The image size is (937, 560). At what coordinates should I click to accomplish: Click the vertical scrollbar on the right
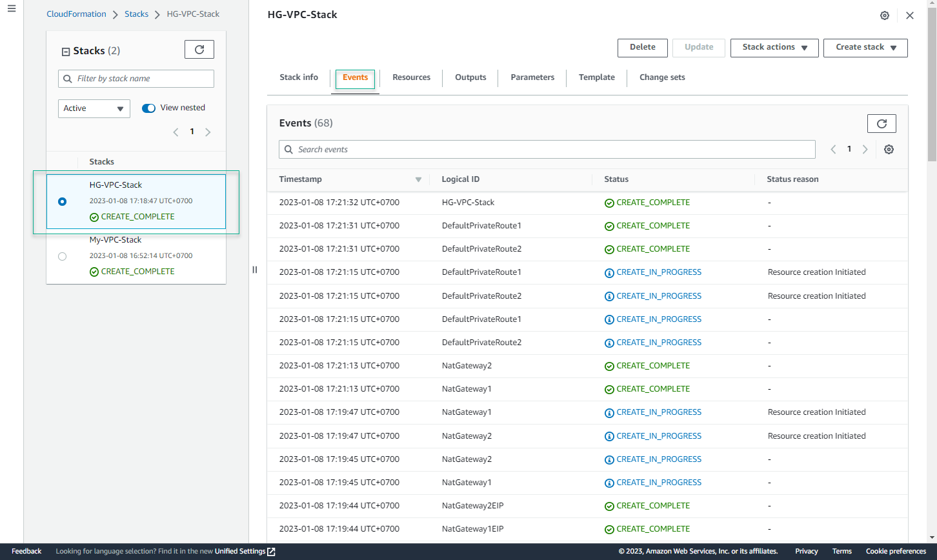(x=932, y=84)
